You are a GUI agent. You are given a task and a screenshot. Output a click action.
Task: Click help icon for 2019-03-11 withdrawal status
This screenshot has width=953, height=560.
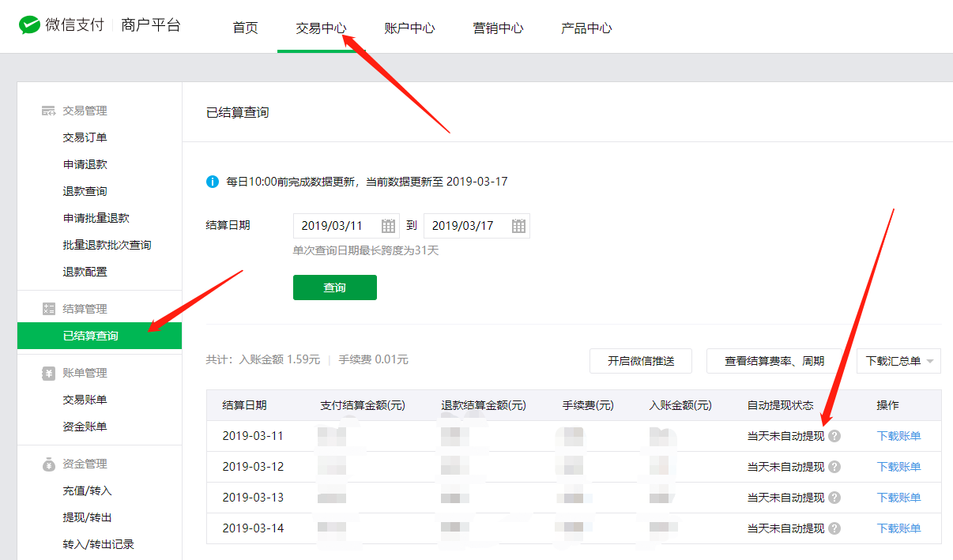point(834,436)
